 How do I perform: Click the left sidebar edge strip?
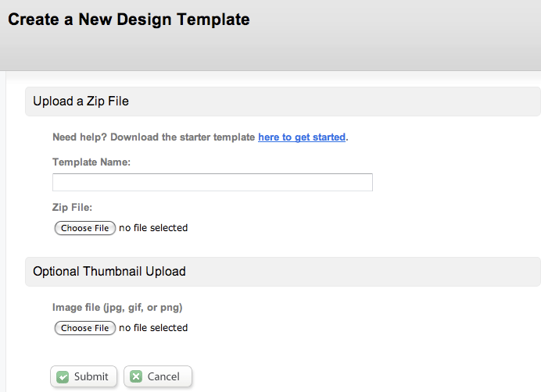coord(3,231)
